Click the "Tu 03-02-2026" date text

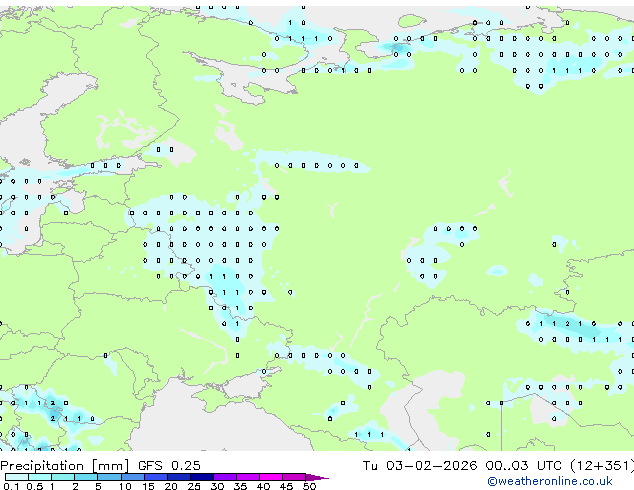420,466
